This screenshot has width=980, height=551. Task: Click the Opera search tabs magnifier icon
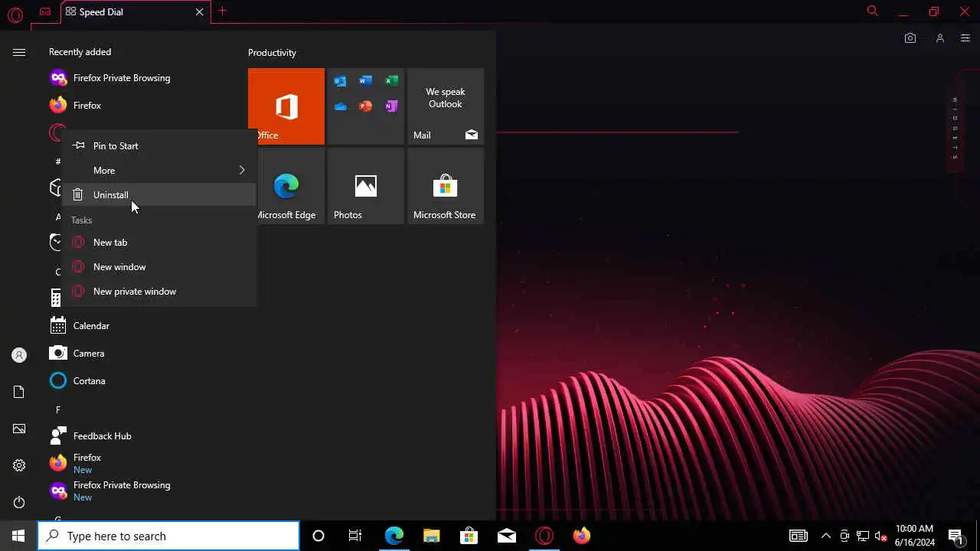872,11
